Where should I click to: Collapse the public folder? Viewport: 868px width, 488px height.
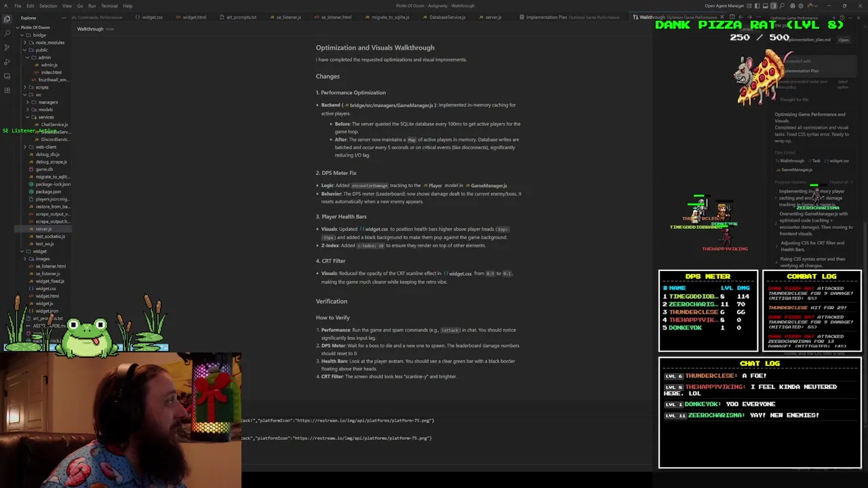click(41, 50)
